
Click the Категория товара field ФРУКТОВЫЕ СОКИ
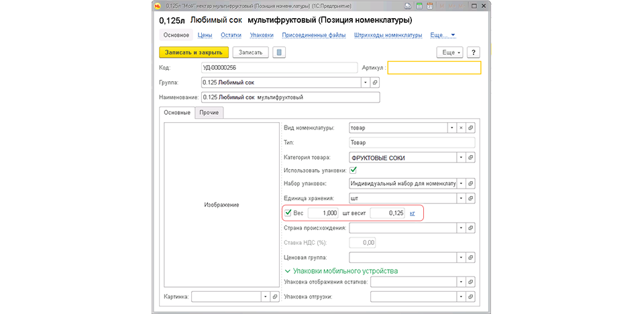[x=402, y=158]
